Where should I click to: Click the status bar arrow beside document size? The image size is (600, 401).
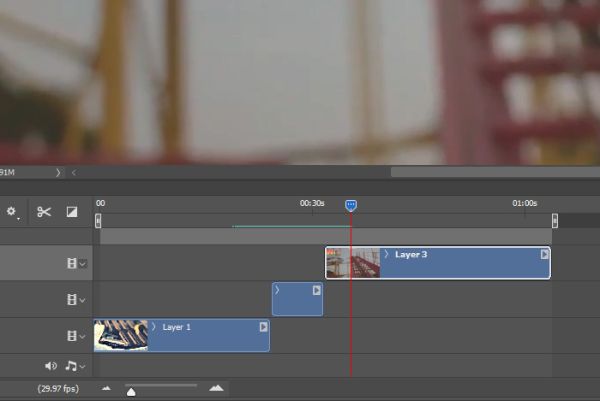pos(58,173)
